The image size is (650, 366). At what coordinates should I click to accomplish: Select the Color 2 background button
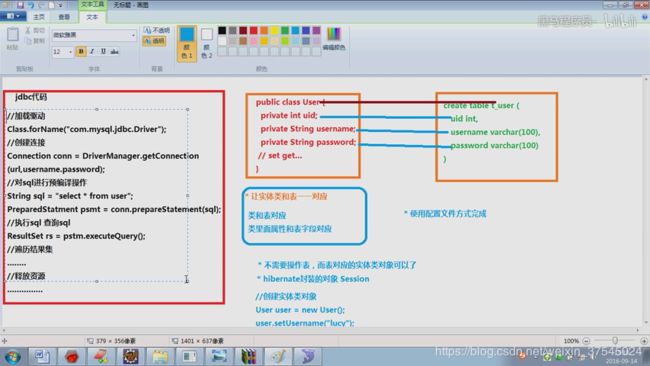pyautogui.click(x=207, y=44)
